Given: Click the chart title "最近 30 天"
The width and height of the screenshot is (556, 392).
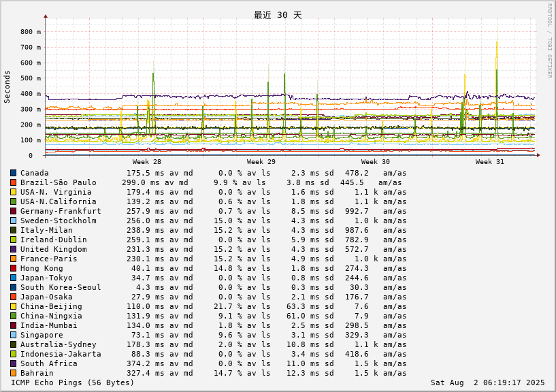Looking at the screenshot, I should tap(278, 15).
